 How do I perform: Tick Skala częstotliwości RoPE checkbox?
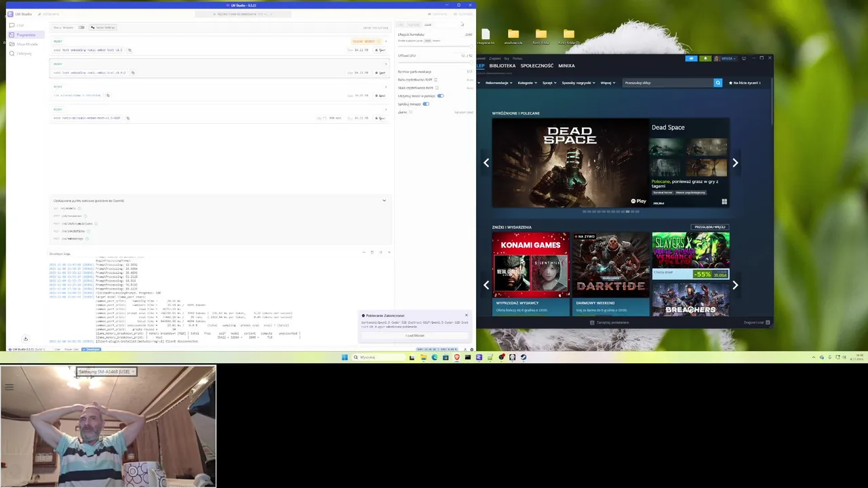tap(437, 87)
